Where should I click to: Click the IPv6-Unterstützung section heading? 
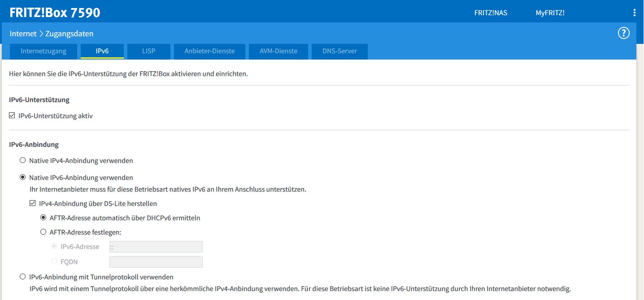(39, 100)
